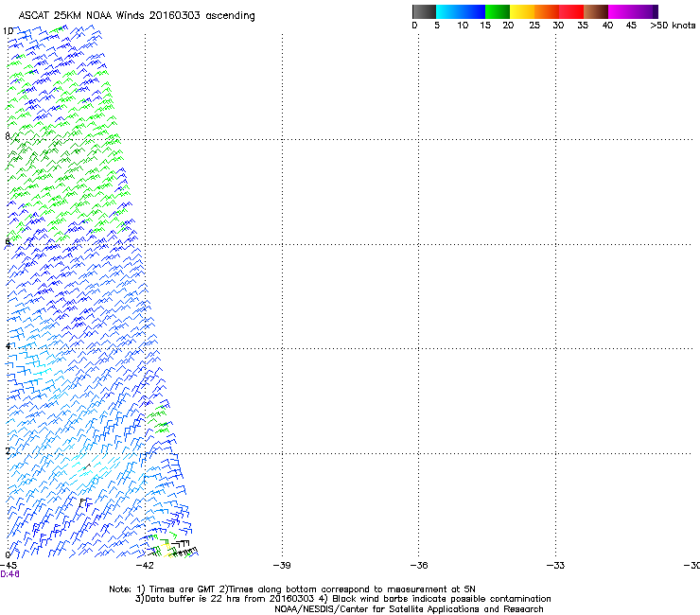Click the latitude label 2

pyautogui.click(x=8, y=451)
